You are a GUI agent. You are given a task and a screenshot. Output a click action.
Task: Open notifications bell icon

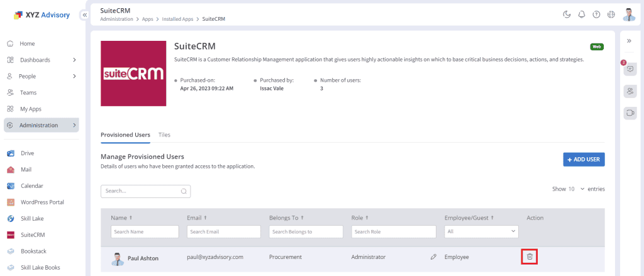coord(582,15)
